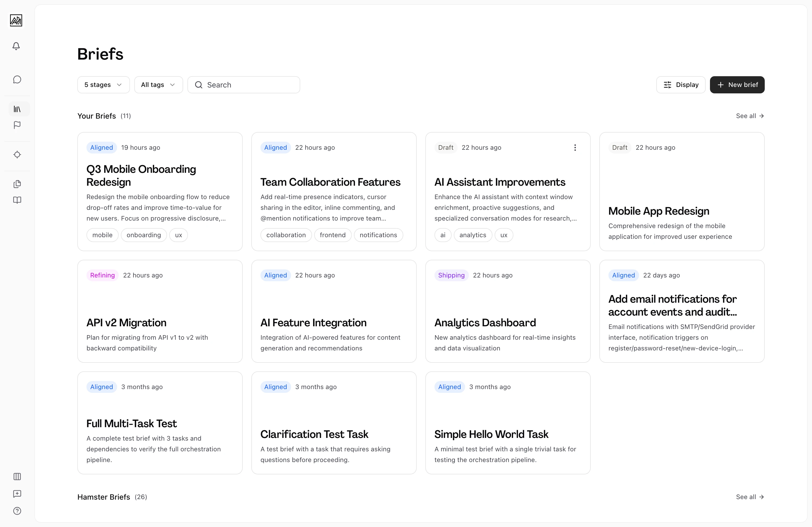812x527 pixels.
Task: Expand the All tags filter dropdown
Action: click(x=158, y=85)
